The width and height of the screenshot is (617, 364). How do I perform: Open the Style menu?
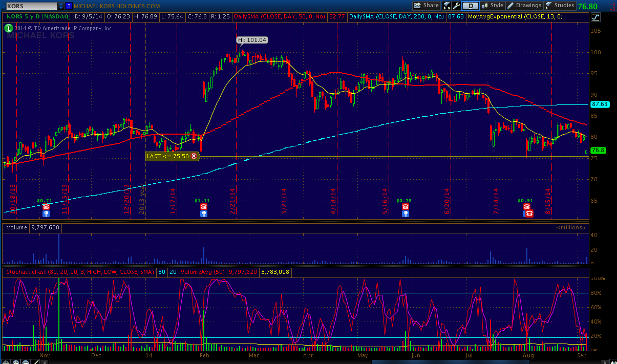[492, 6]
